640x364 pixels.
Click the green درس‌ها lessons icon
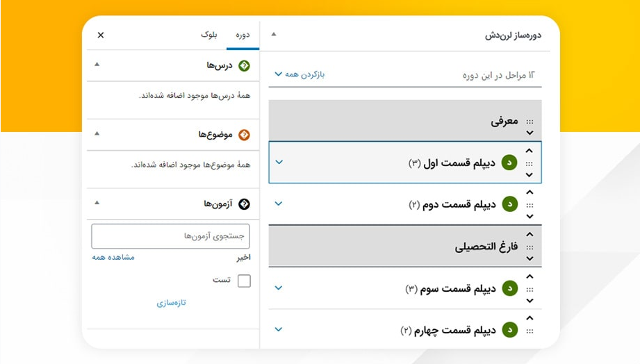244,66
